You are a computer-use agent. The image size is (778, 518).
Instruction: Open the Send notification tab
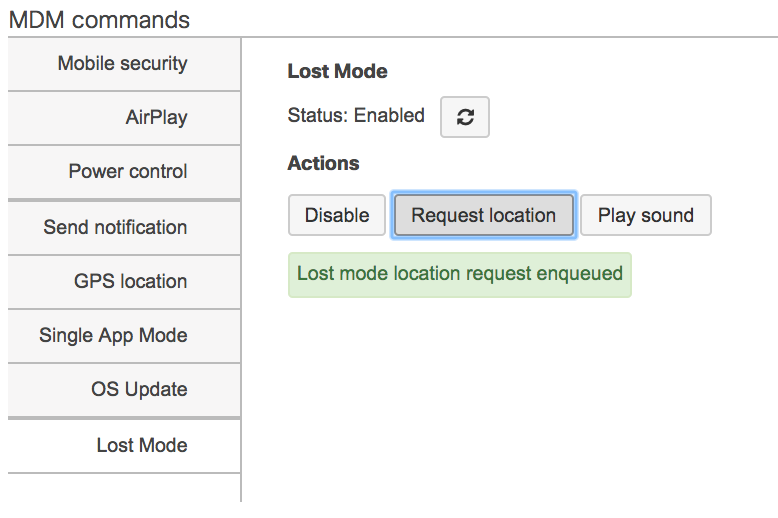click(x=124, y=228)
